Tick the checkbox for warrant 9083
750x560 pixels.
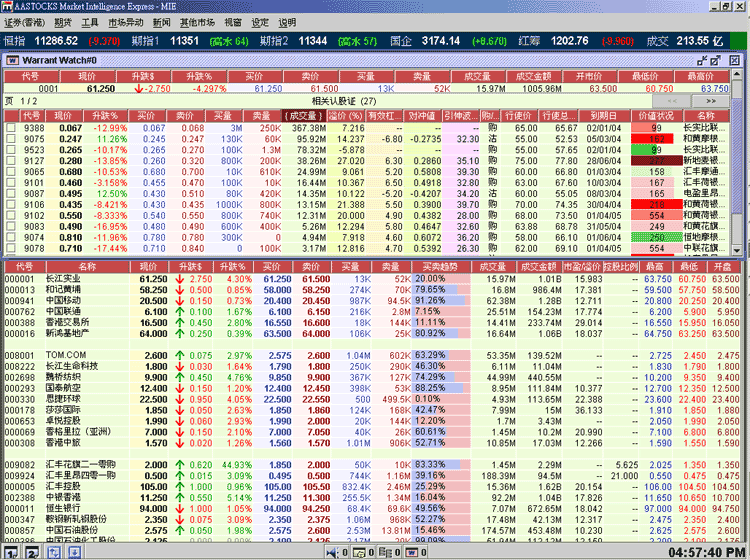point(11,226)
